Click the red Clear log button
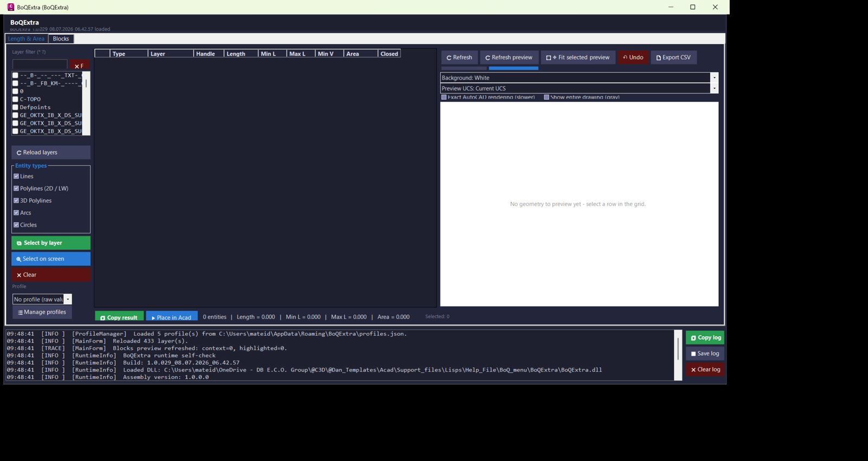The image size is (868, 461). click(705, 369)
